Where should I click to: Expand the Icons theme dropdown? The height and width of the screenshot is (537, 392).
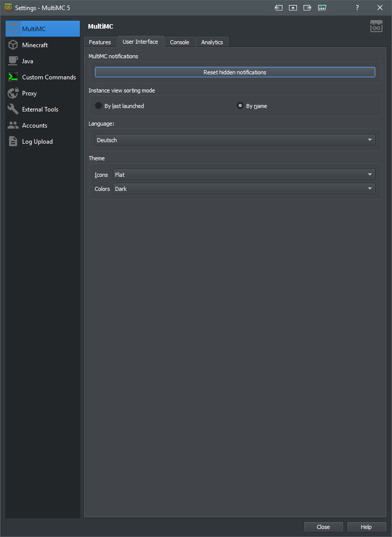(x=244, y=174)
